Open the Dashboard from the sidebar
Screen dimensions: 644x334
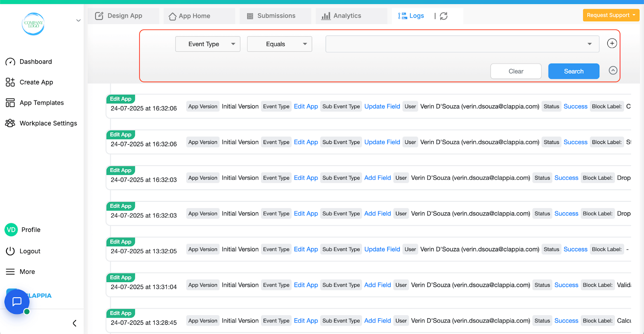click(x=29, y=61)
